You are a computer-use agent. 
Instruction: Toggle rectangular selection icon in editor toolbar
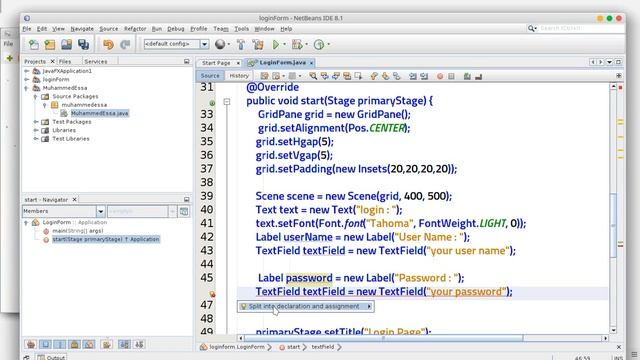[x=358, y=76]
